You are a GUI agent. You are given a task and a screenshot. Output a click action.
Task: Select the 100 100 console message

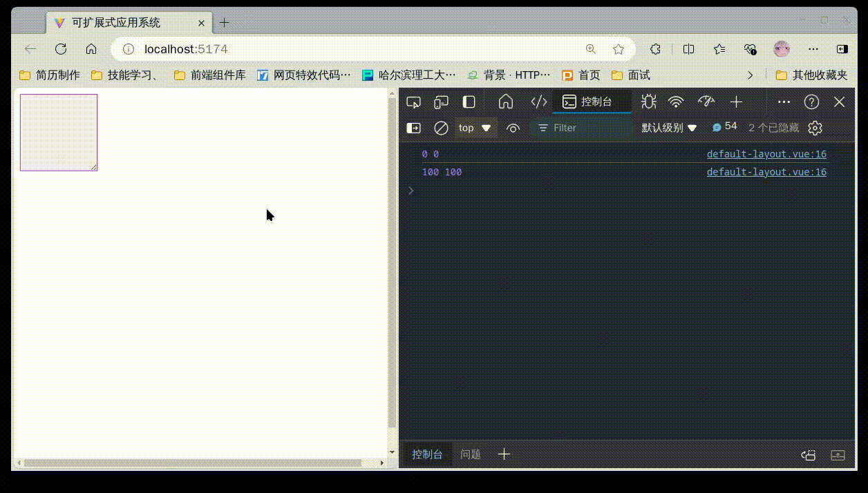tap(442, 172)
